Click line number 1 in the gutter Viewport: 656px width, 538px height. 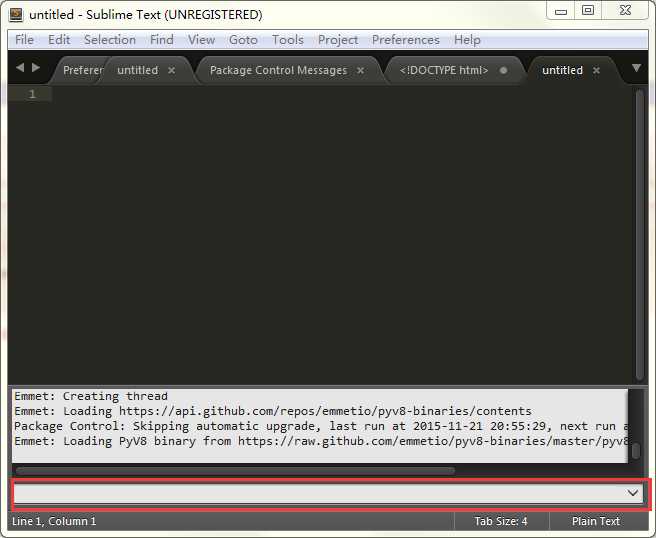coord(32,94)
